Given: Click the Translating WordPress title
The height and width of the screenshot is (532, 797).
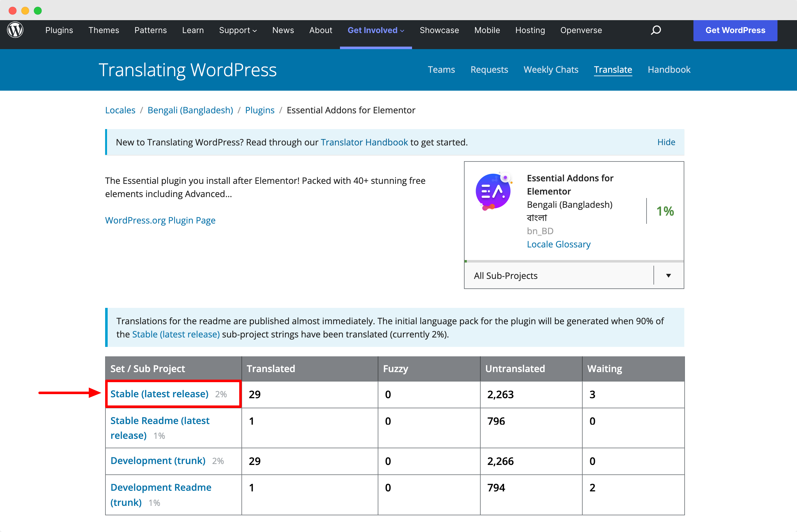Looking at the screenshot, I should pyautogui.click(x=187, y=70).
